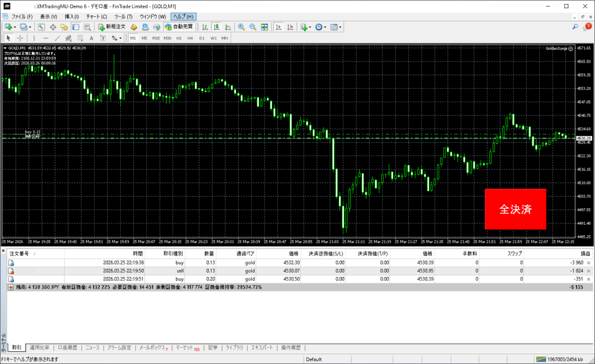595x364 pixels.
Task: Open the arrows objects dropdown
Action: click(120, 38)
